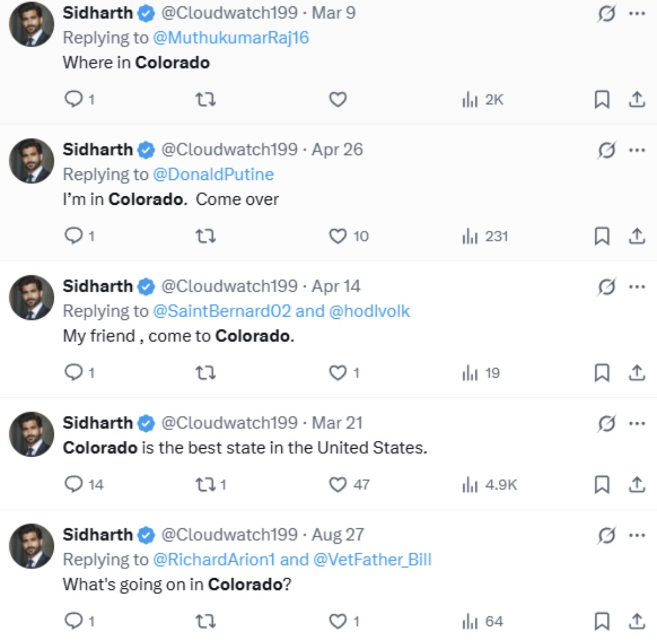View analytics showing 4.9K views
657x644 pixels.
tap(490, 485)
